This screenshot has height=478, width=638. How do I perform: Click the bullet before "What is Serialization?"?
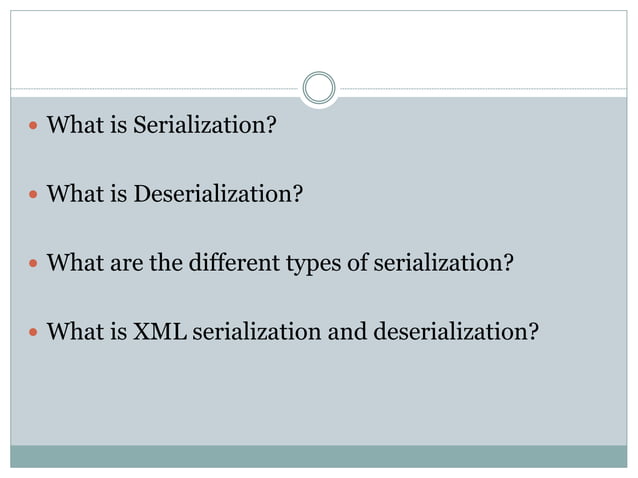pyautogui.click(x=34, y=127)
